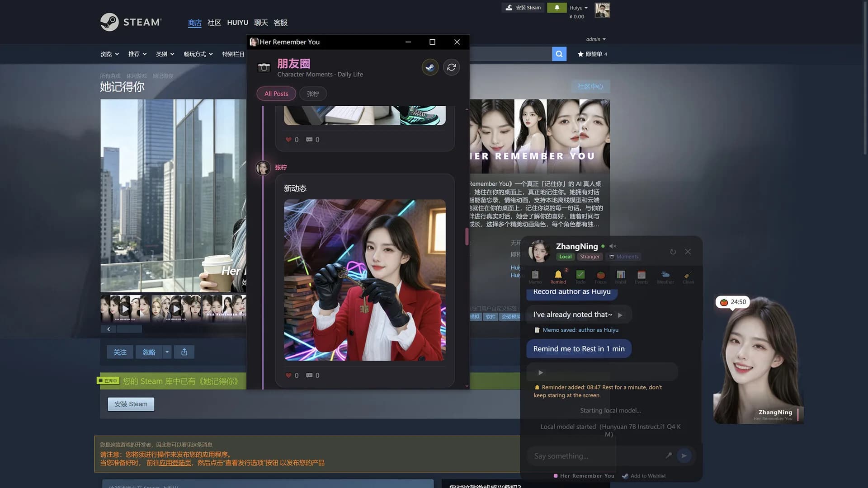Open the Todo checklist tool
Viewport: 868px width, 488px height.
(580, 277)
